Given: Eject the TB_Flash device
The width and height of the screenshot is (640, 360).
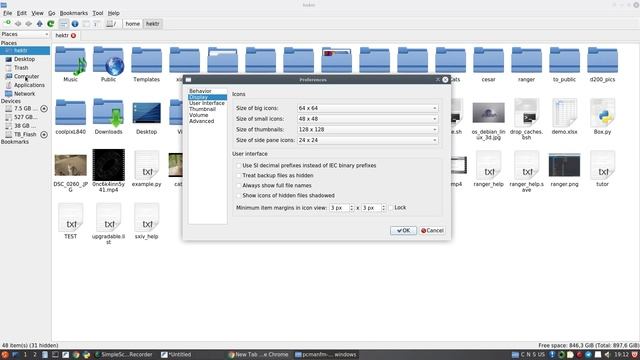Looking at the screenshot, I should pos(44,134).
